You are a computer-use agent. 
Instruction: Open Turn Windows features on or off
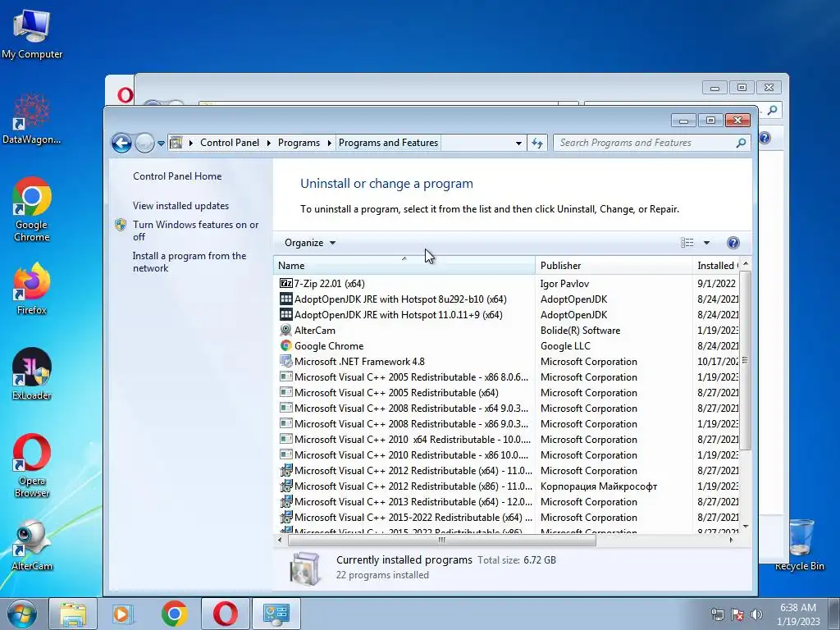coord(195,231)
